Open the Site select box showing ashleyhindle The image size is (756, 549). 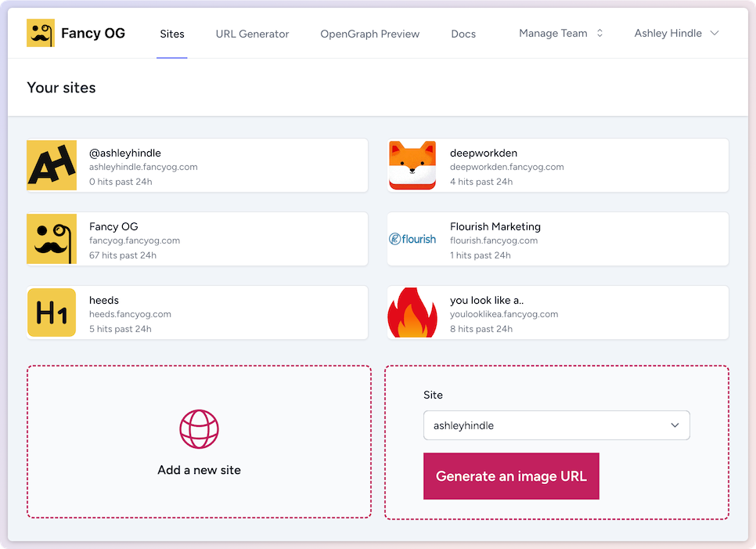pyautogui.click(x=556, y=425)
